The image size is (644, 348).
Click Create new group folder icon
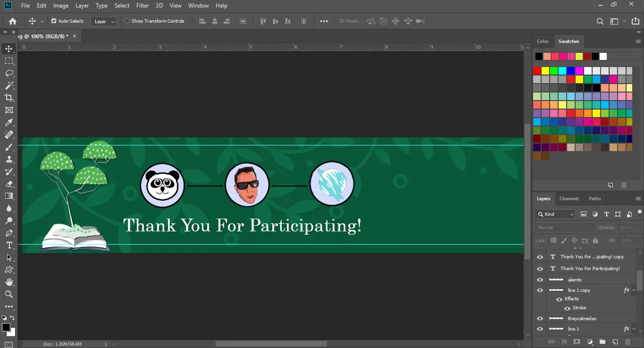[602, 342]
